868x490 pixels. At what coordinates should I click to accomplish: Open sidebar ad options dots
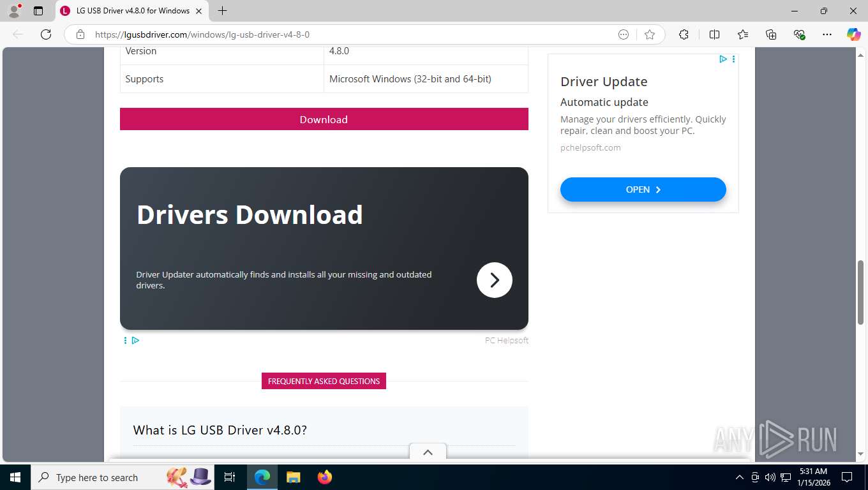733,59
